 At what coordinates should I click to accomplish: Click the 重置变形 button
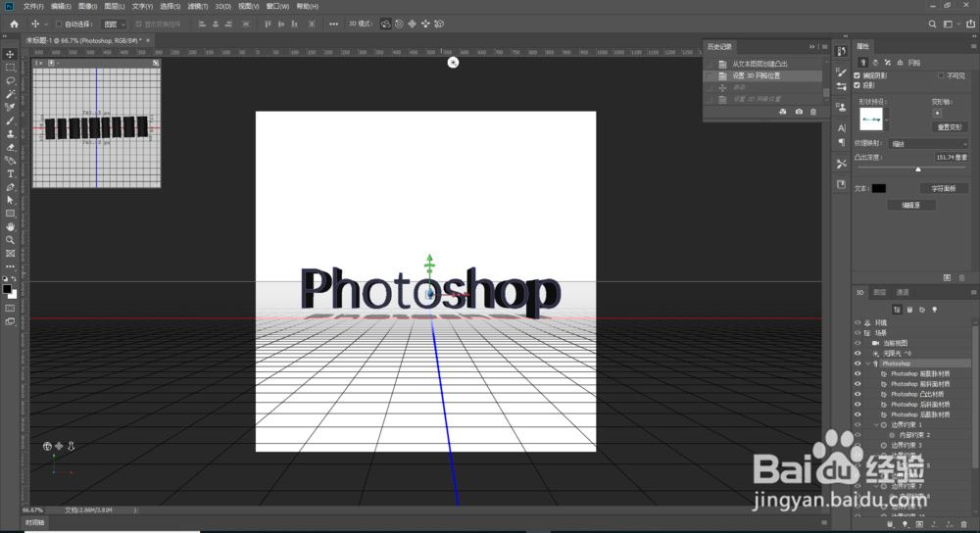(950, 126)
